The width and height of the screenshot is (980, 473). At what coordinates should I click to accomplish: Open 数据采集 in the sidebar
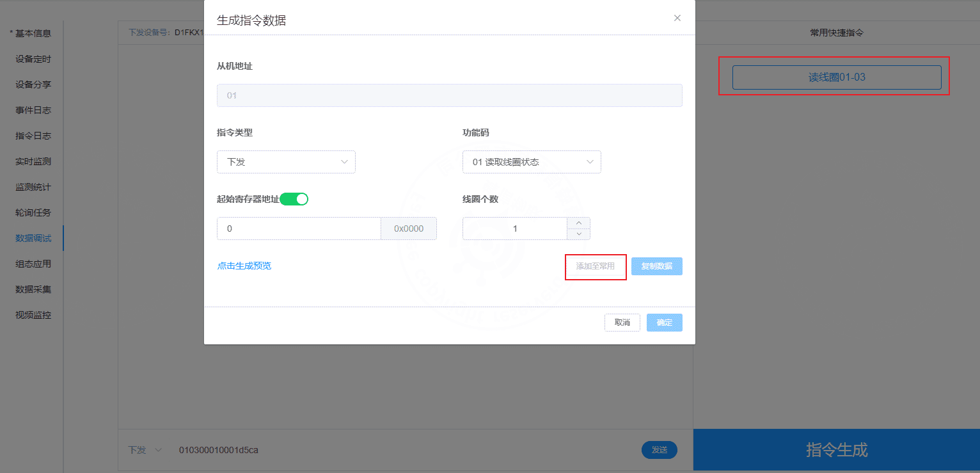click(33, 289)
